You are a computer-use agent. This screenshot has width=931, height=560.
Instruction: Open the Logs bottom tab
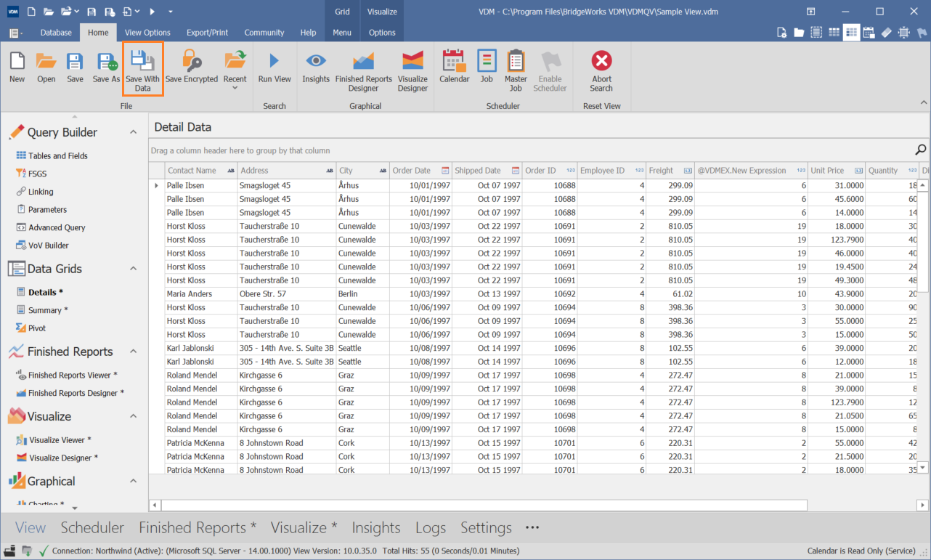point(430,528)
